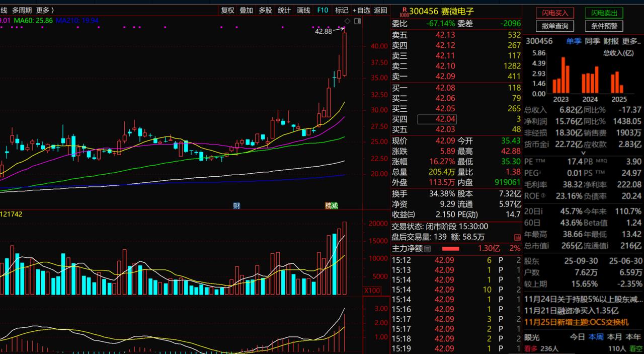Click the 2023 revenue bar group

(x=561, y=76)
